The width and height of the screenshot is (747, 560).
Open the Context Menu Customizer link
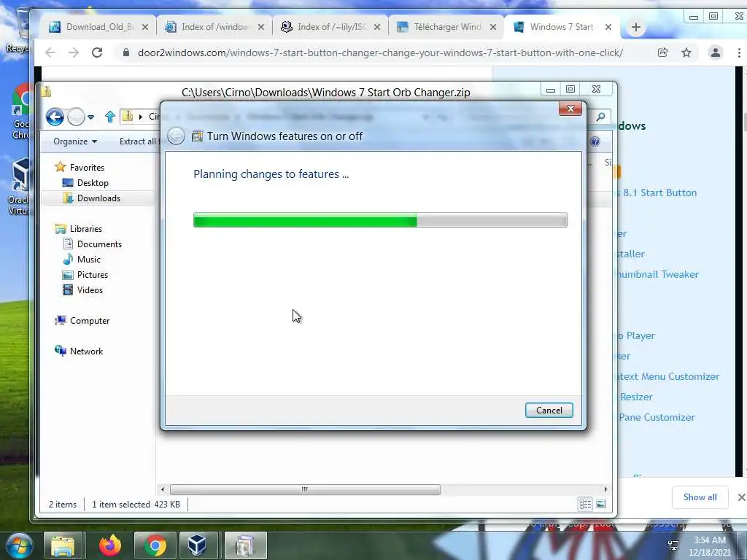point(669,376)
